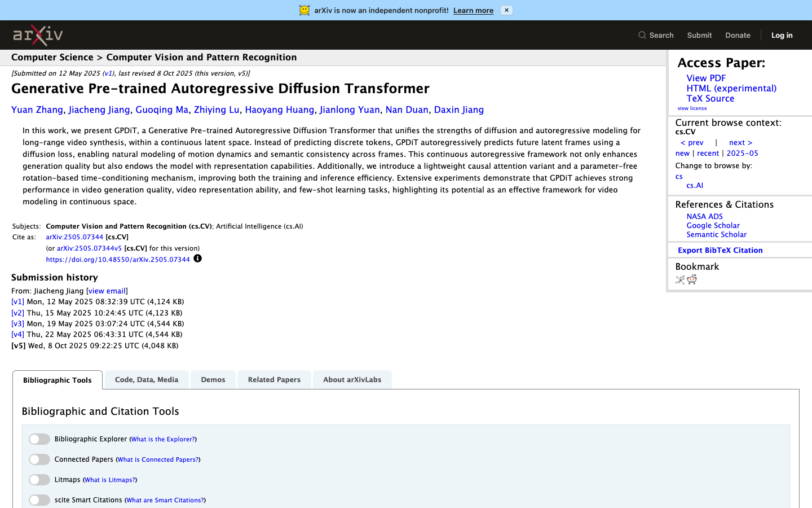Click the DOI info icon
The width and height of the screenshot is (812, 508).
pyautogui.click(x=197, y=259)
